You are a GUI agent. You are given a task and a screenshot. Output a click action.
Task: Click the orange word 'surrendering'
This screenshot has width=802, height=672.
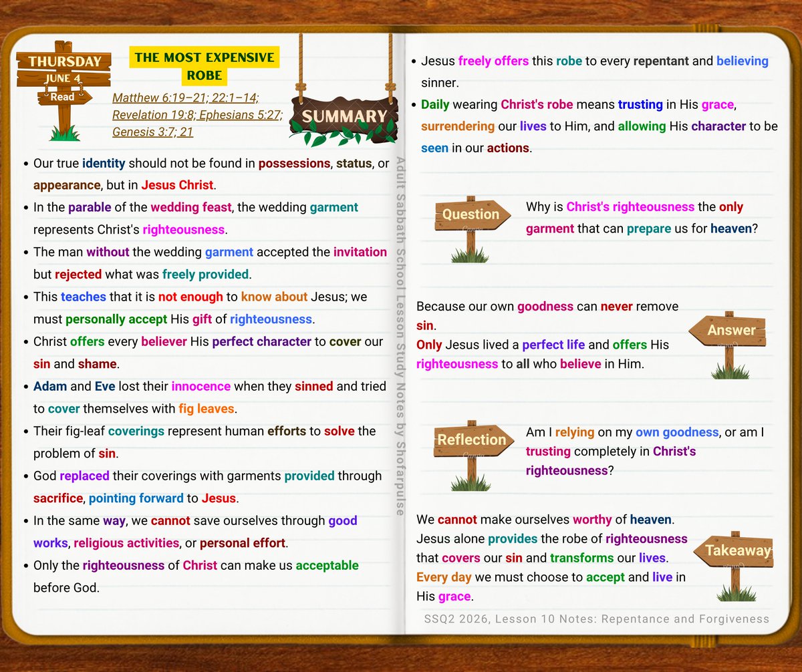[x=458, y=126]
